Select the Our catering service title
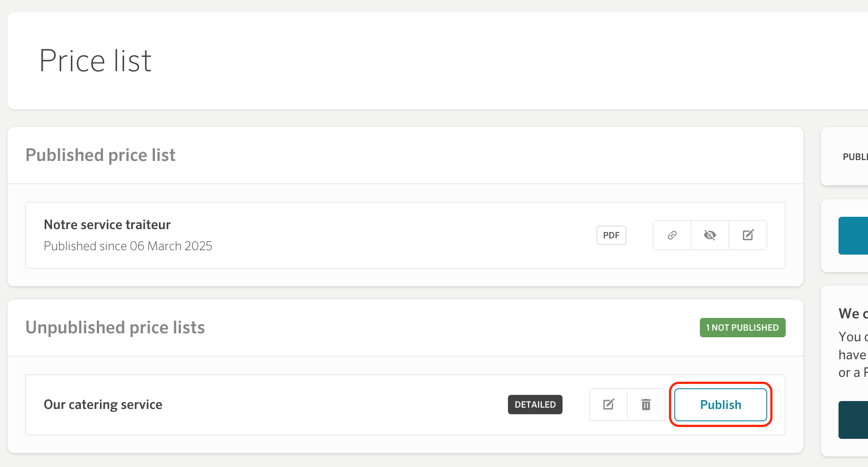 [x=103, y=405]
